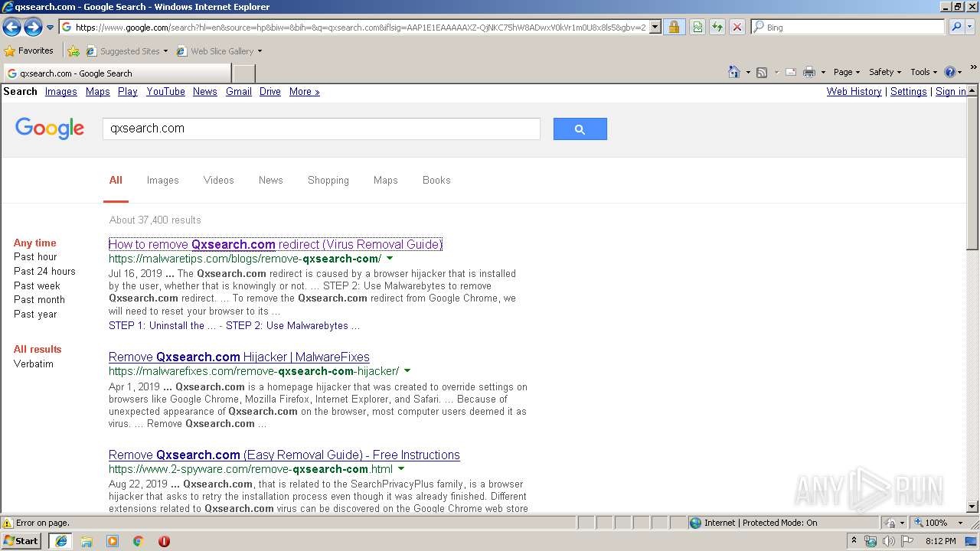Viewport: 980px width, 551px height.
Task: Open malwarefixes result dropdown arrow
Action: pos(407,371)
